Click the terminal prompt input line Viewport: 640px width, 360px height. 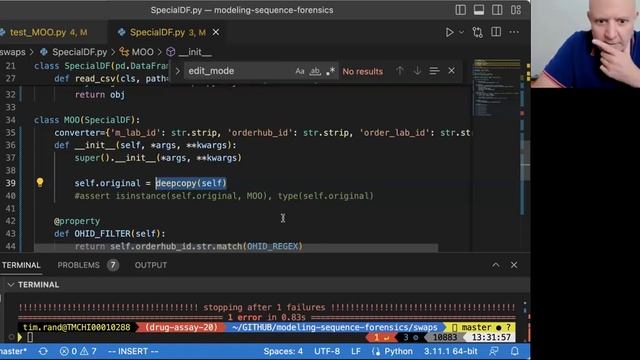pyautogui.click(x=30, y=338)
